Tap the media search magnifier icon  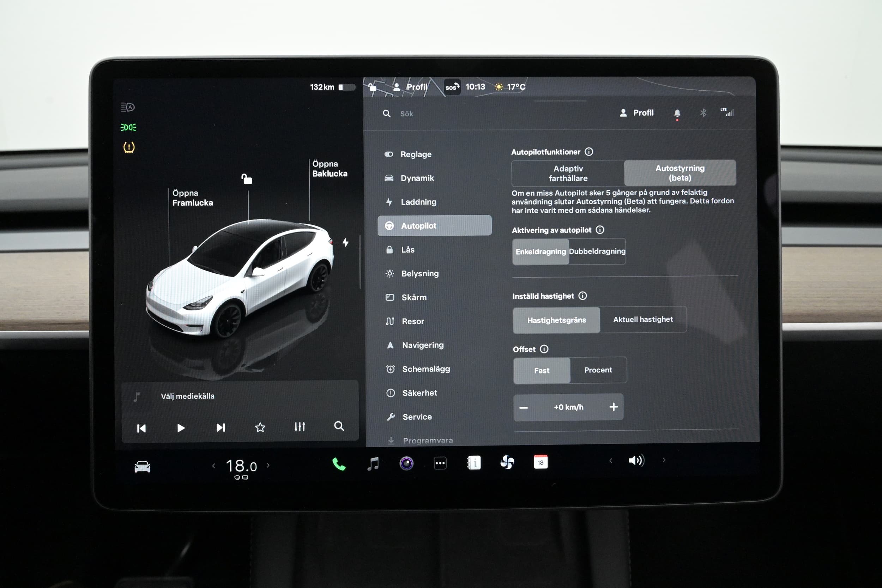pos(339,426)
